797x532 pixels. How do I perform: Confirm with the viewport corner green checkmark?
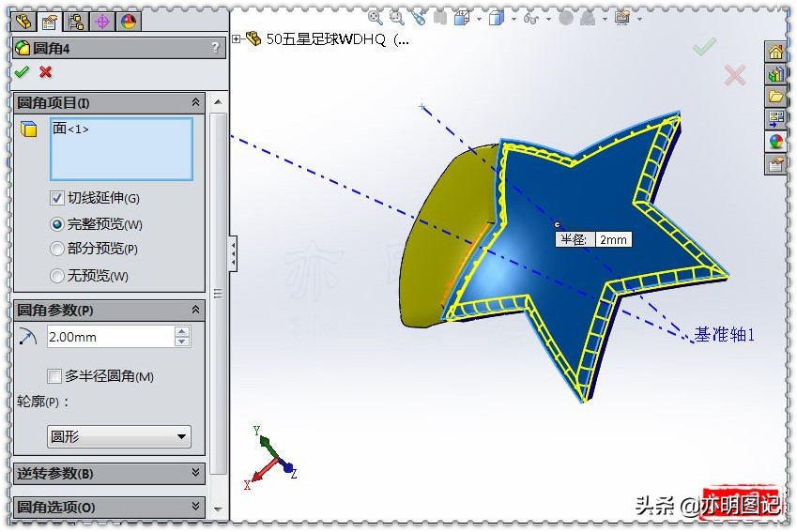pyautogui.click(x=704, y=46)
